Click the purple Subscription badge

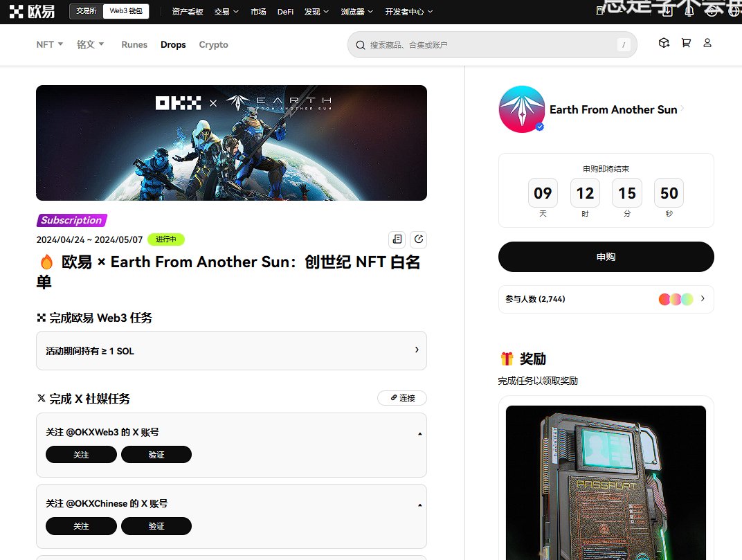[x=71, y=220]
